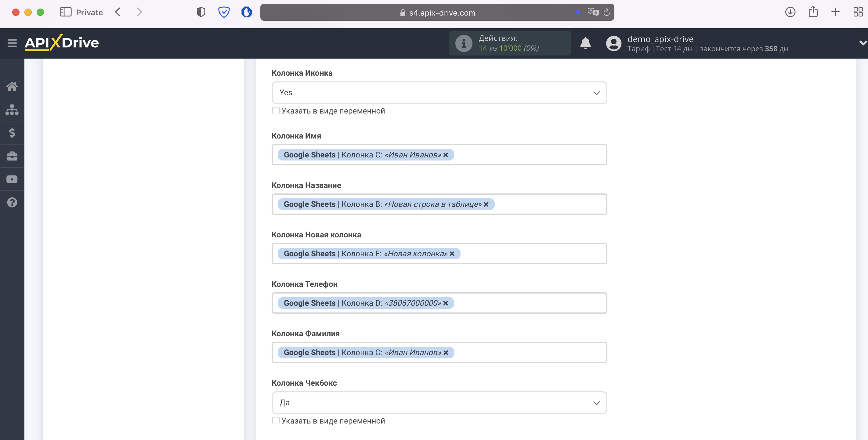Remove the Колонка C tag in Колонка Фамилия

point(446,353)
